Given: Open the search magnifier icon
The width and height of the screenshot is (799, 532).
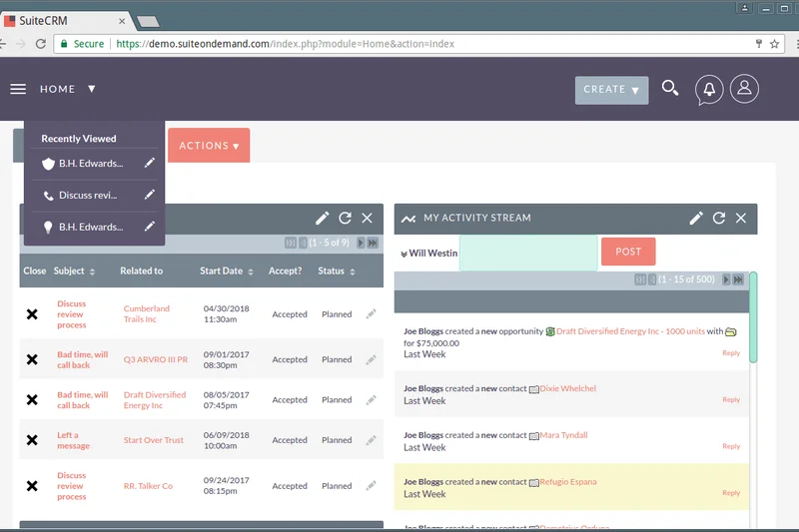Looking at the screenshot, I should [x=669, y=88].
